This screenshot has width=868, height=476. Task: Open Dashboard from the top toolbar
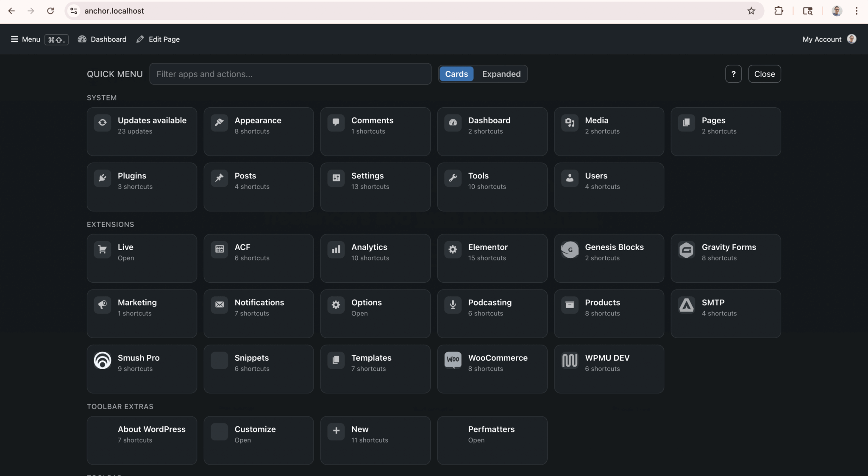tap(102, 39)
